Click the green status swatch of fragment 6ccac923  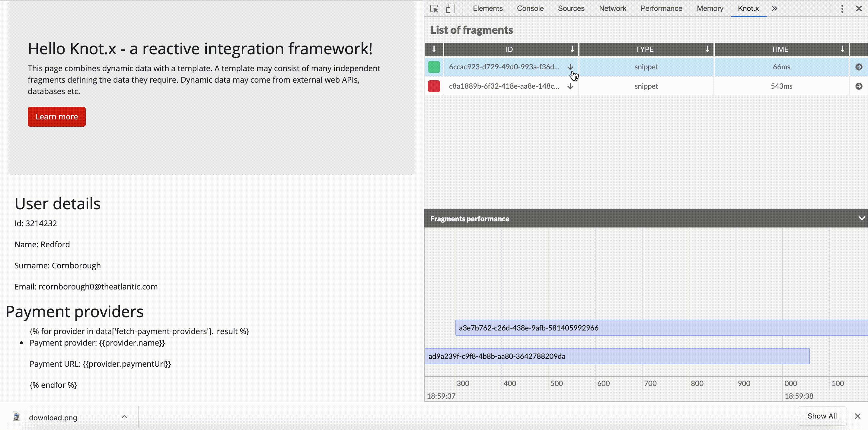click(x=434, y=67)
